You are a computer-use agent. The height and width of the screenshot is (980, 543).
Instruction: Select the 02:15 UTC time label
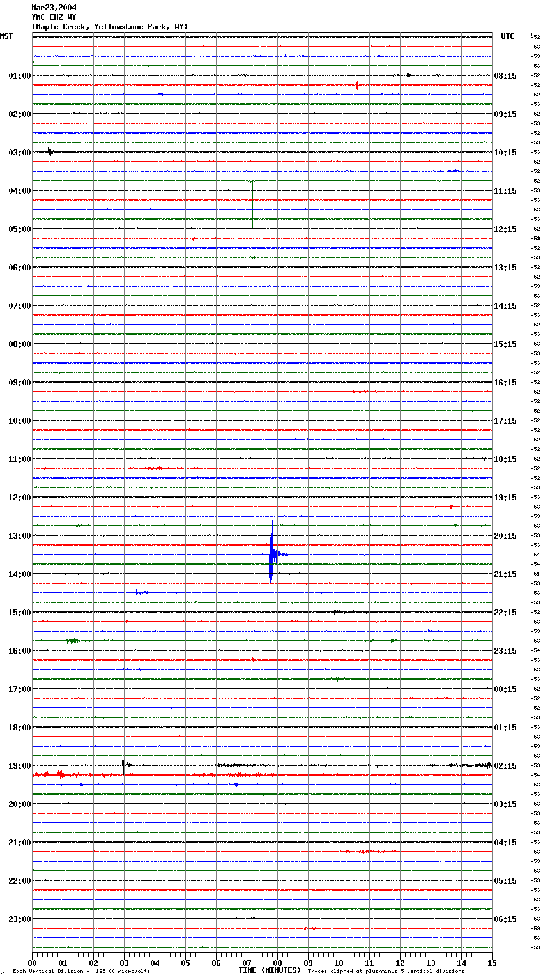pyautogui.click(x=505, y=766)
